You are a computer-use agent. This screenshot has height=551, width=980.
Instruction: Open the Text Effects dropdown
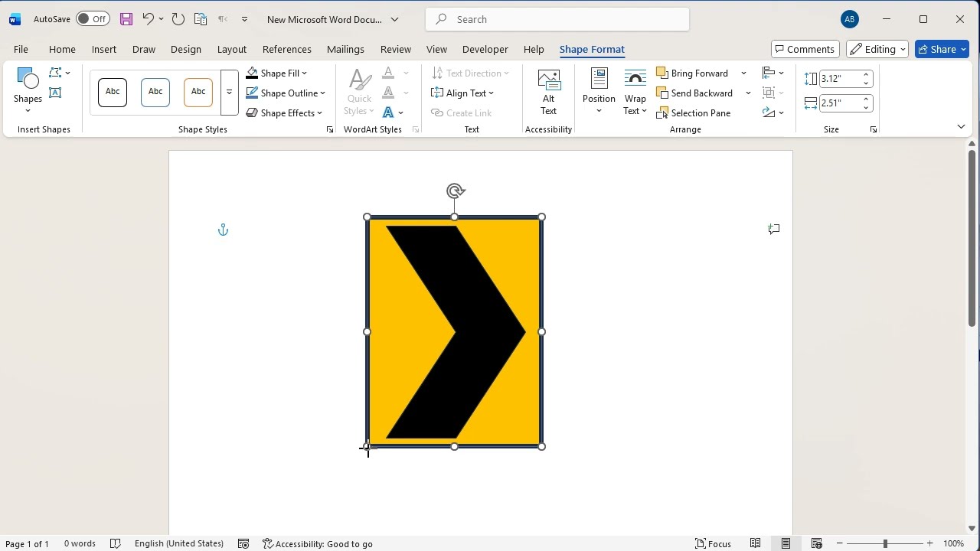point(393,112)
